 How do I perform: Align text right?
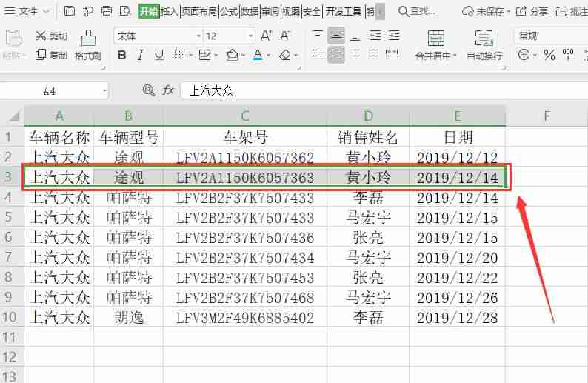[355, 55]
